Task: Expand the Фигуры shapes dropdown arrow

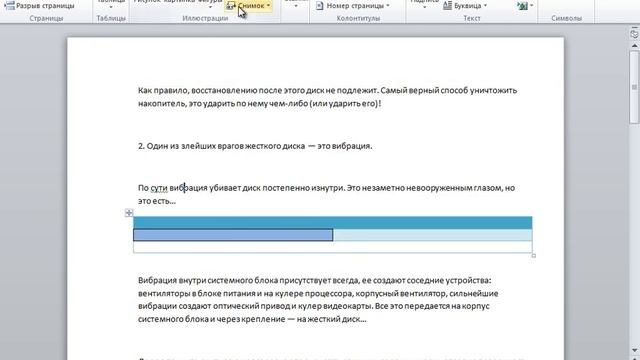Action: click(x=210, y=7)
